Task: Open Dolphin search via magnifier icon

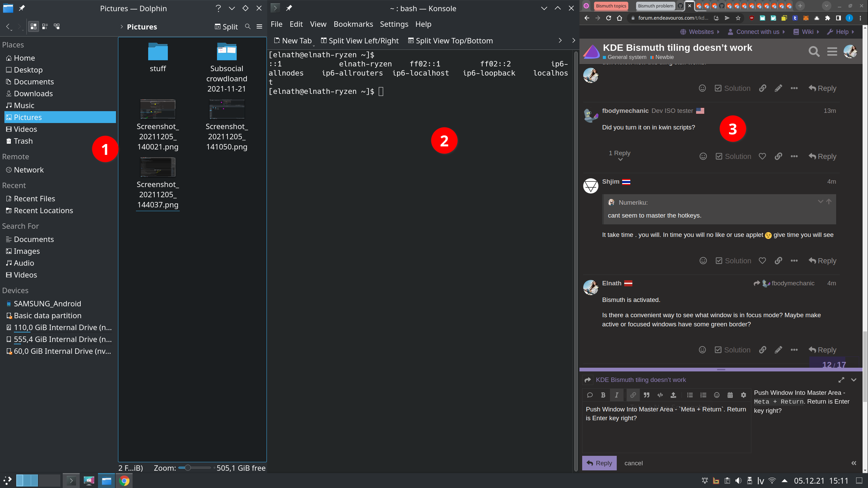Action: [x=248, y=26]
